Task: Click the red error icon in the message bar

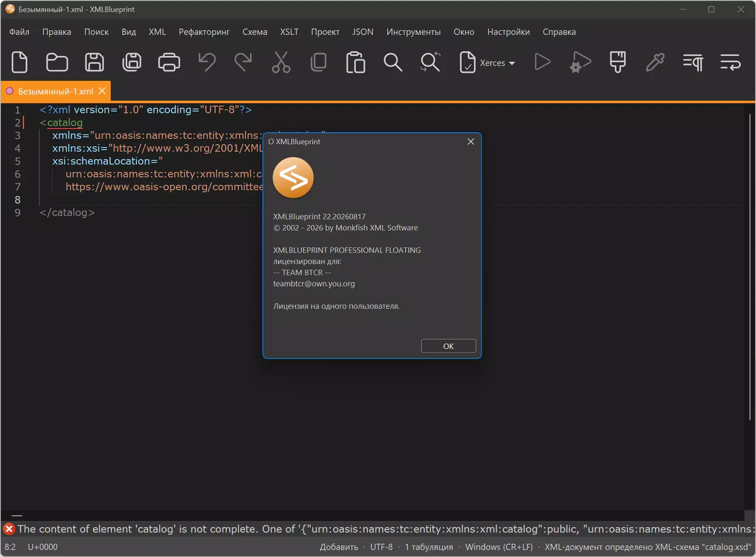Action: tap(9, 529)
